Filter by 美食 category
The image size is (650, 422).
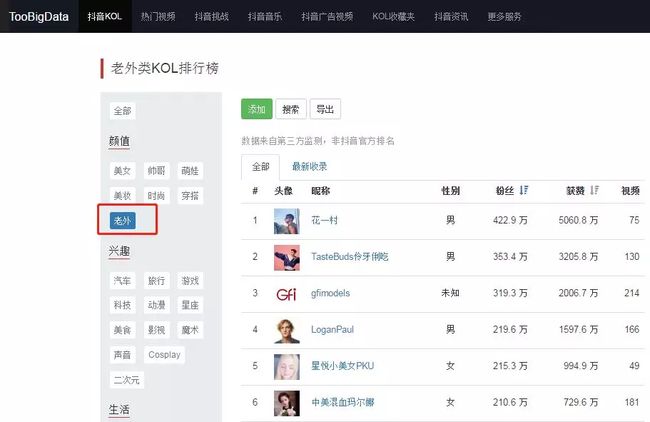click(x=122, y=330)
